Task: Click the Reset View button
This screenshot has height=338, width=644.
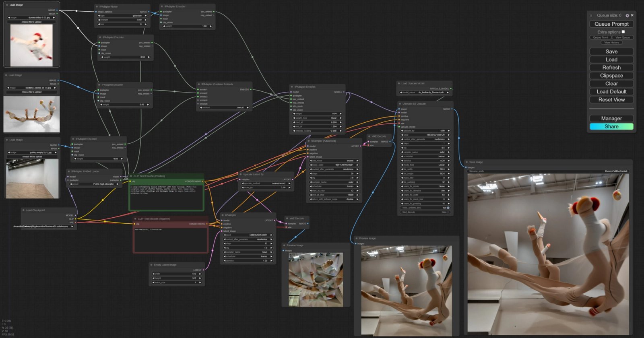Action: pos(611,100)
